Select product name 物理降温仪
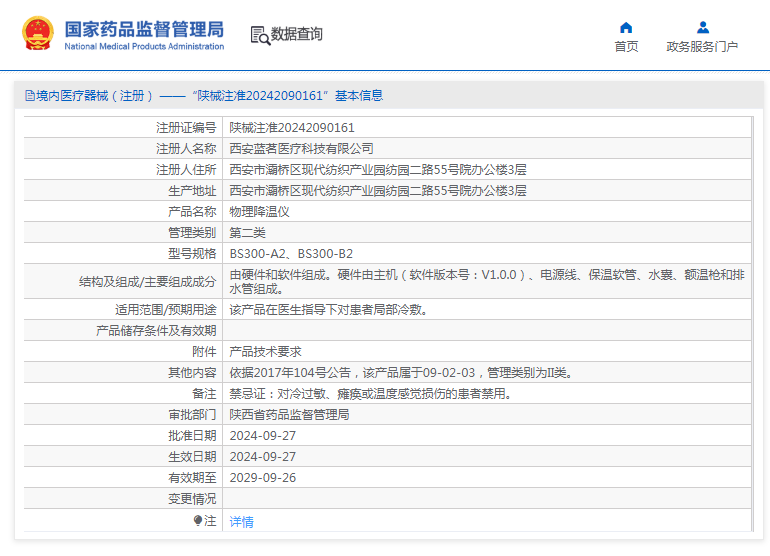 pyautogui.click(x=259, y=212)
